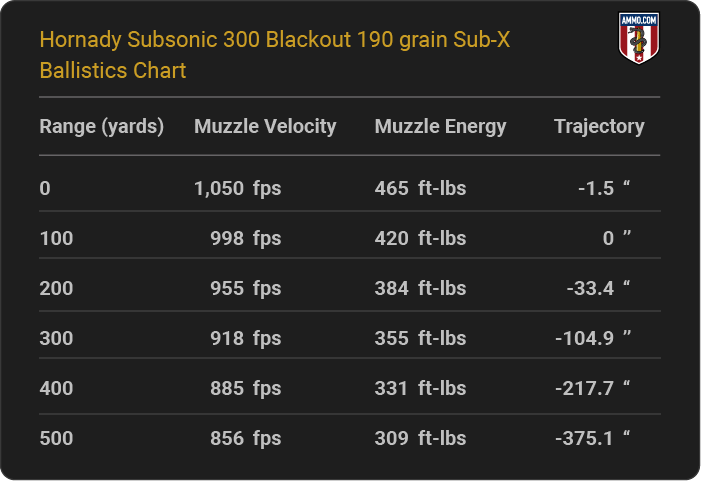Image resolution: width=701 pixels, height=481 pixels.
Task: Select the Muzzle Energy column header
Action: tap(440, 127)
